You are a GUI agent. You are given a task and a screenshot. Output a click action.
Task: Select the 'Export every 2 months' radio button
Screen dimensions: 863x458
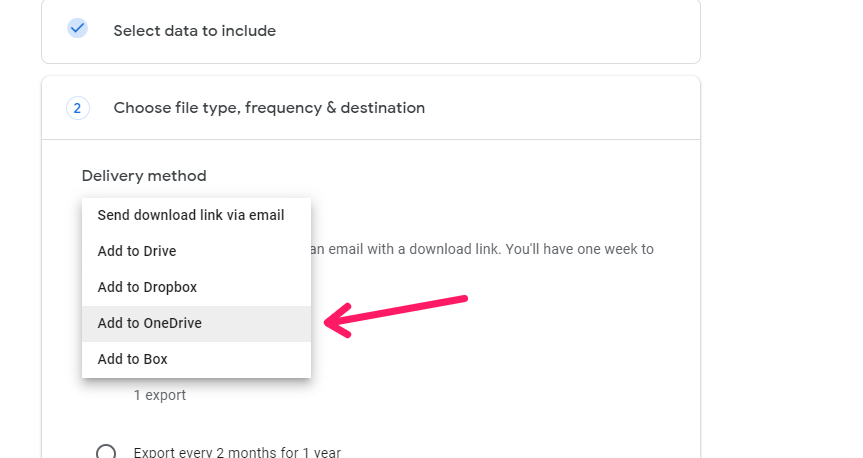[x=106, y=452]
